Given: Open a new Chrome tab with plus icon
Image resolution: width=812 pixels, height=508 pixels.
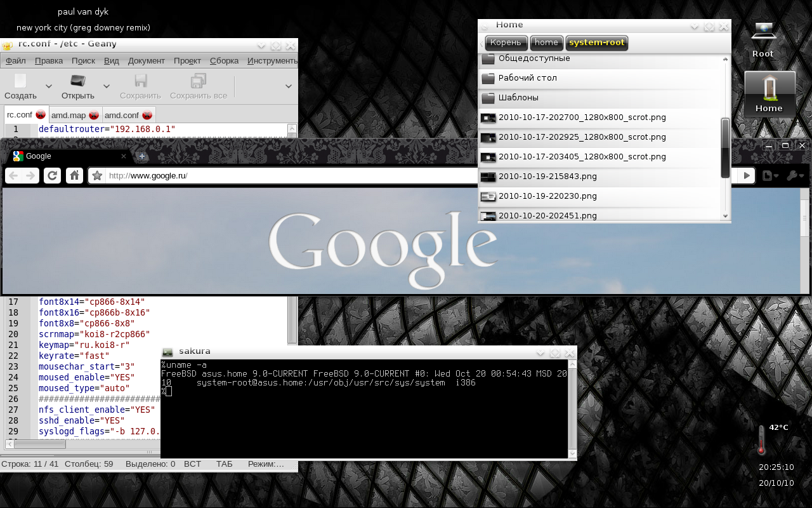Looking at the screenshot, I should [142, 156].
